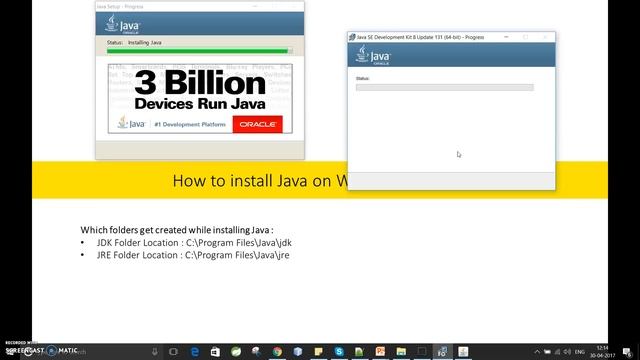
Task: Open Skype from the taskbar
Action: [339, 351]
